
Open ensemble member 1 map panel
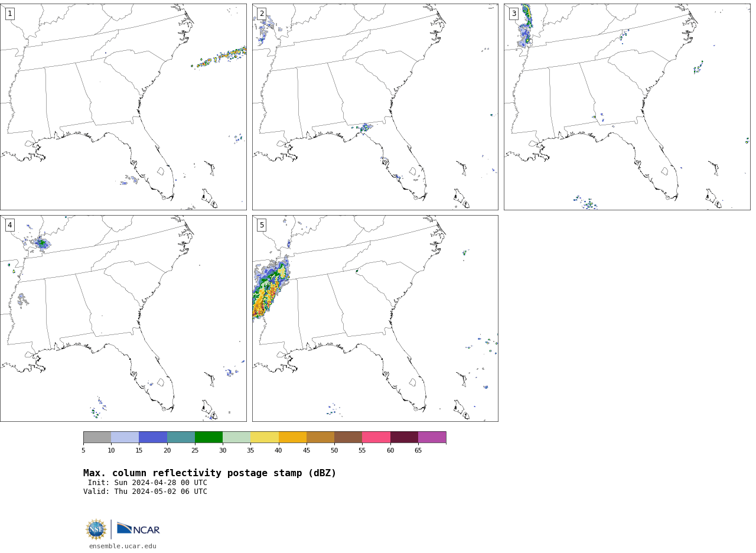[123, 106]
